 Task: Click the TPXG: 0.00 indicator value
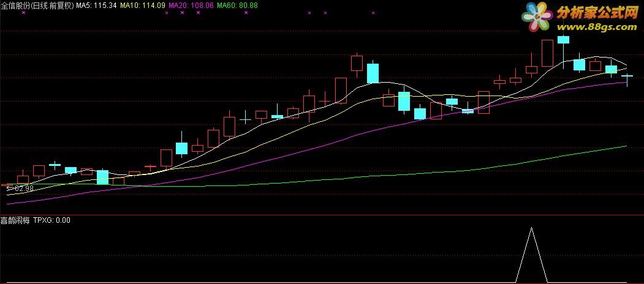coord(51,220)
